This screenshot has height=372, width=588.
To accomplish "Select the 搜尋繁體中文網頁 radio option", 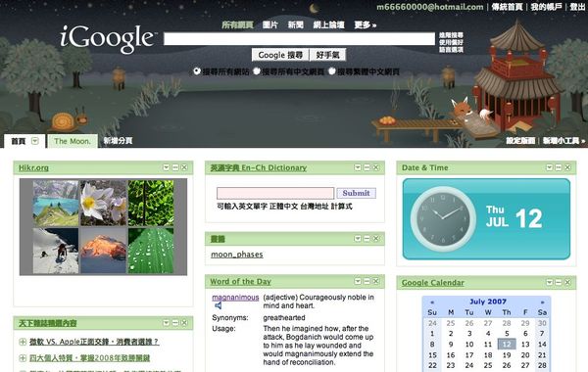I will (332, 71).
